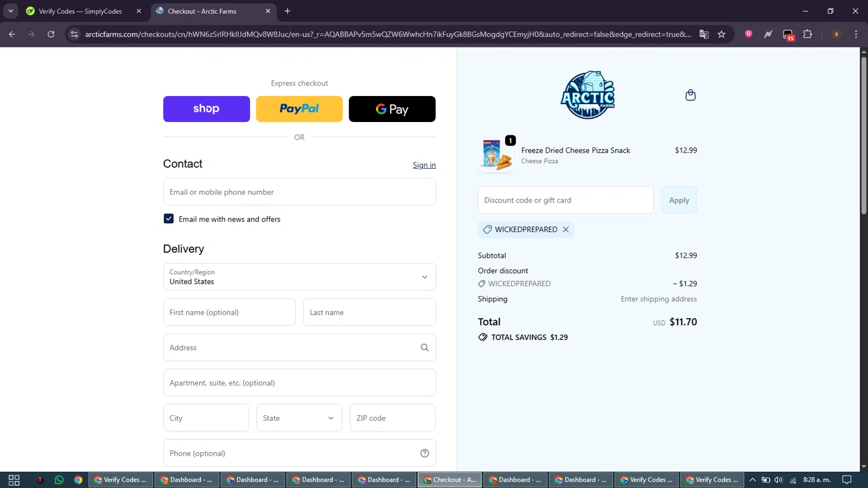Switch to the Verify Codes — SimplyCodes tab
The image size is (868, 488).
coord(84,11)
